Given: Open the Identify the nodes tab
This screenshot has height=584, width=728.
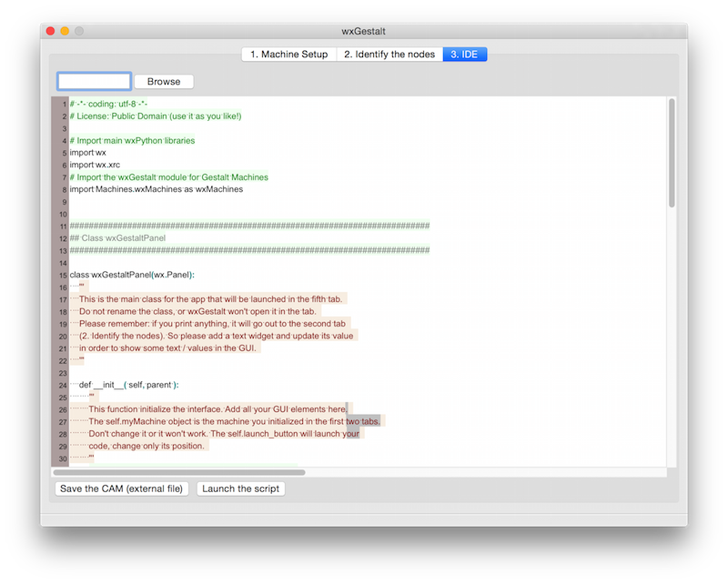Looking at the screenshot, I should [389, 55].
